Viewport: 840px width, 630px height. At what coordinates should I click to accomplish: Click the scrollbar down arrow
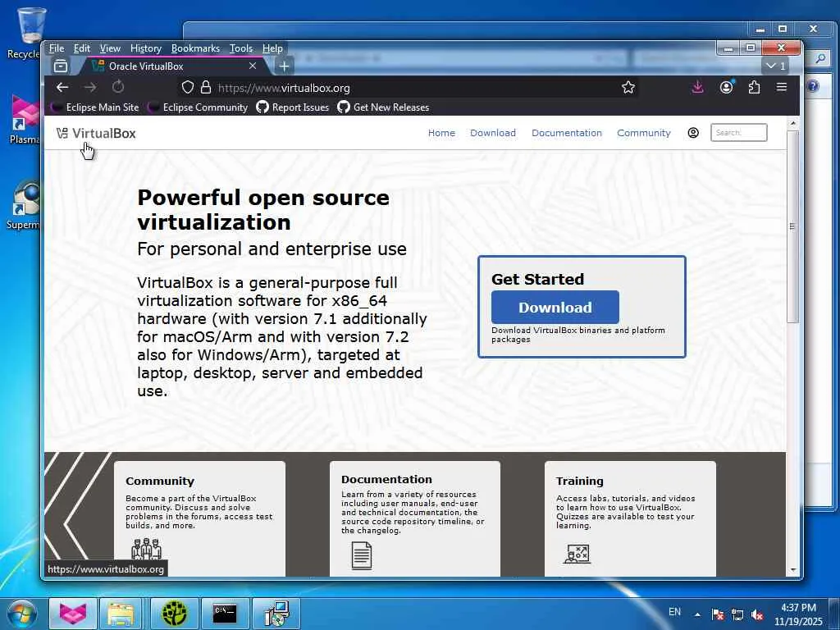pyautogui.click(x=793, y=571)
